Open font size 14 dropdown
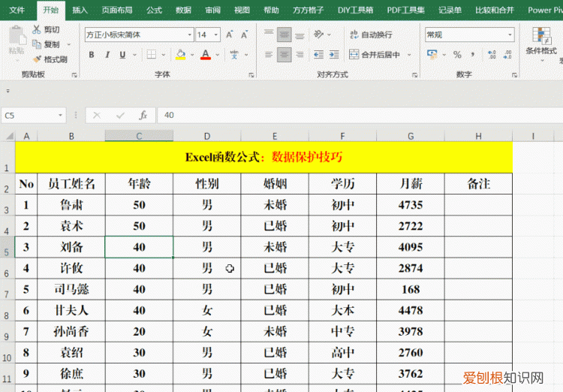This screenshot has height=392, width=563. tap(216, 35)
